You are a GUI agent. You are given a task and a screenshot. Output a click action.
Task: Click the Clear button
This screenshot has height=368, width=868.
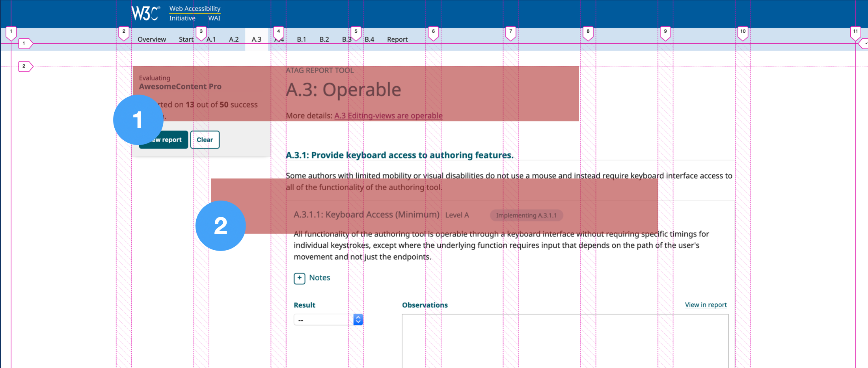(x=205, y=139)
